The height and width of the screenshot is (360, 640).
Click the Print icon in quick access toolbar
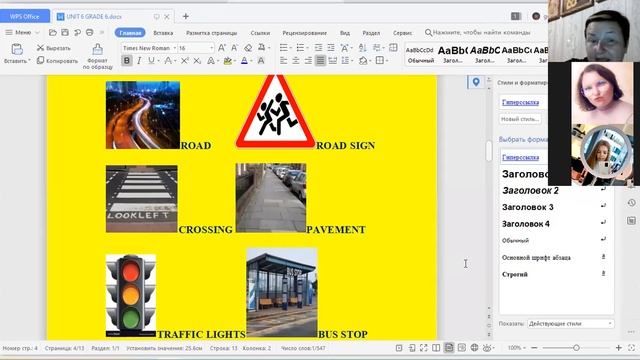[x=89, y=32]
